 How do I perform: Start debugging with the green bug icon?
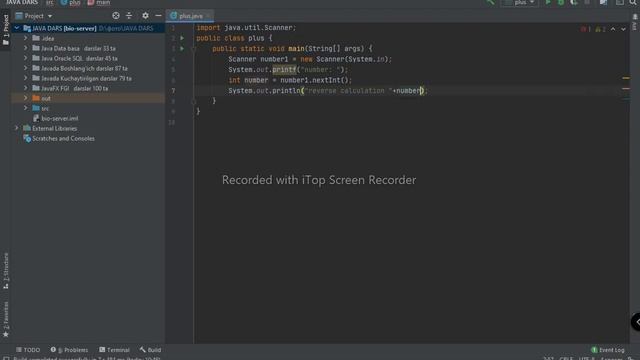[x=561, y=2]
